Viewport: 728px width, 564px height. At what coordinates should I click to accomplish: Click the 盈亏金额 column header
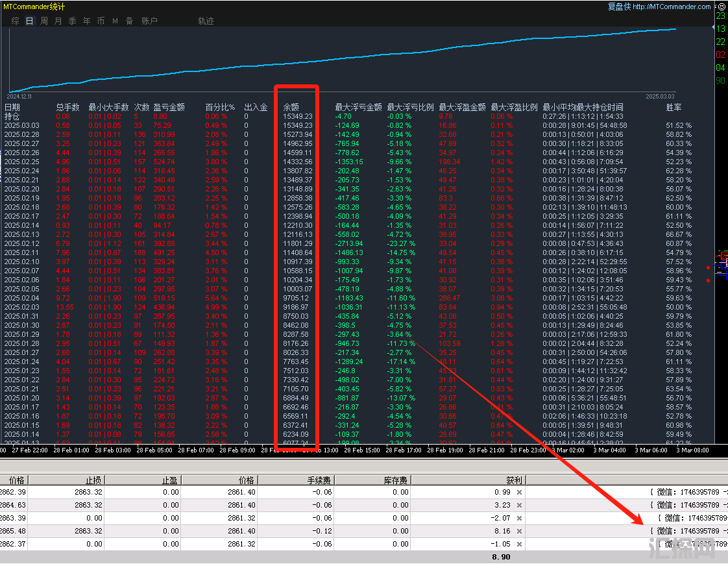point(169,107)
